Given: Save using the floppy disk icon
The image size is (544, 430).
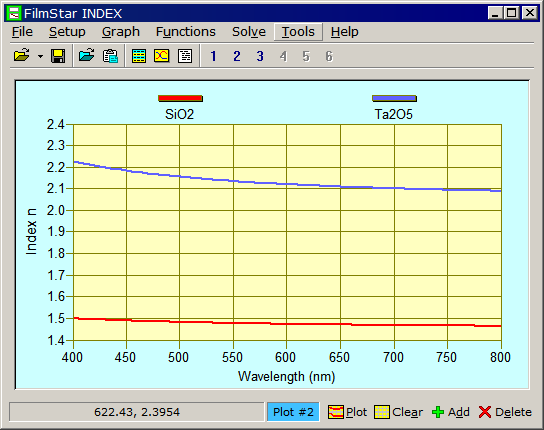Looking at the screenshot, I should 58,56.
